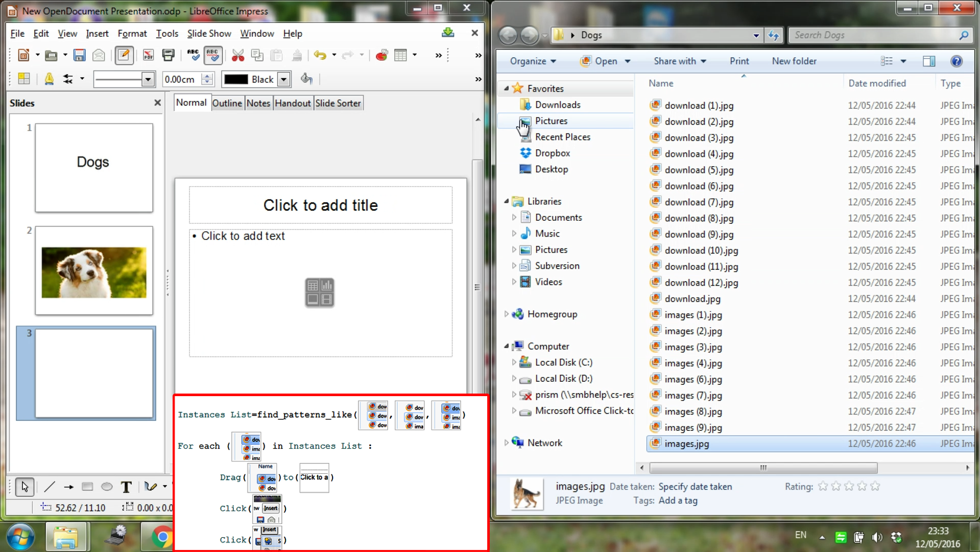Viewport: 980px width, 552px height.
Task: Expand the Documents library tree node
Action: point(514,218)
